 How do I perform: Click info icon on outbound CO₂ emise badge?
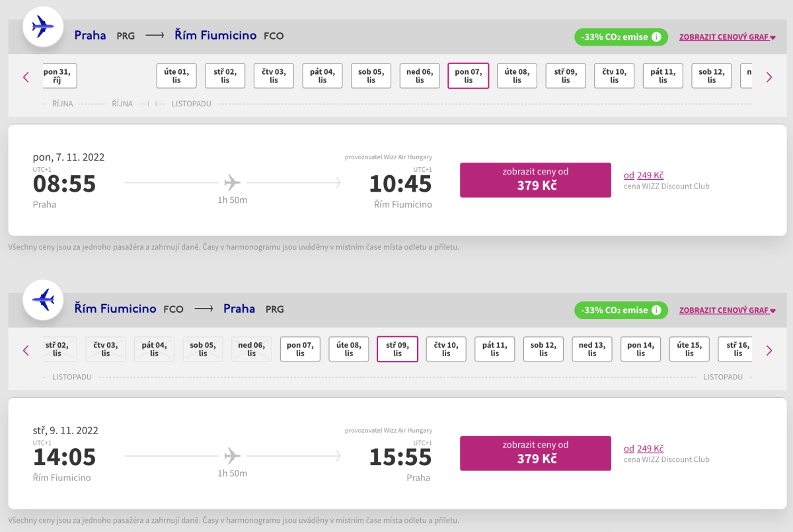656,37
